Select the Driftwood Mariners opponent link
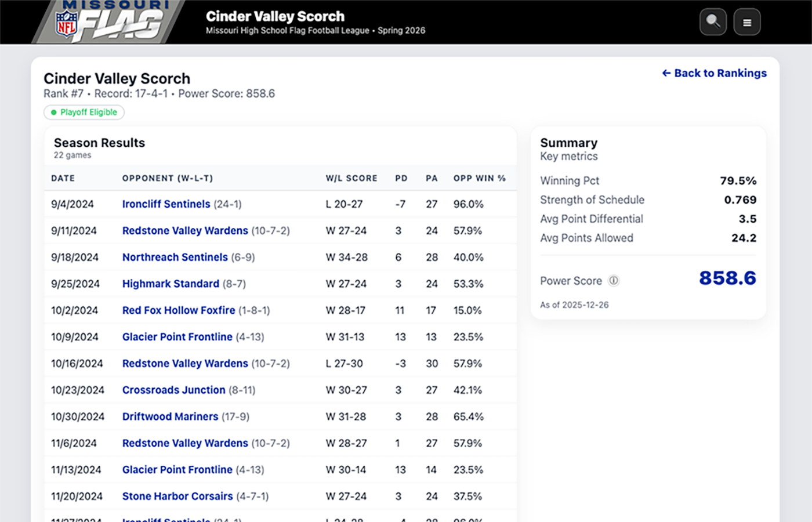This screenshot has width=812, height=522. coord(170,416)
